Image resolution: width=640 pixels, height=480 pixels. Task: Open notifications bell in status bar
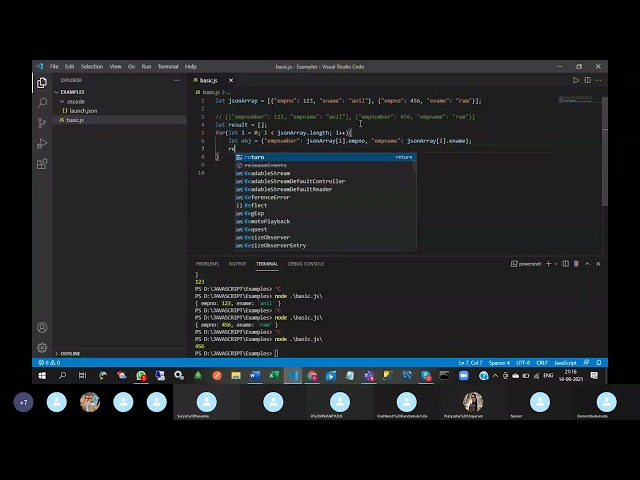(599, 362)
